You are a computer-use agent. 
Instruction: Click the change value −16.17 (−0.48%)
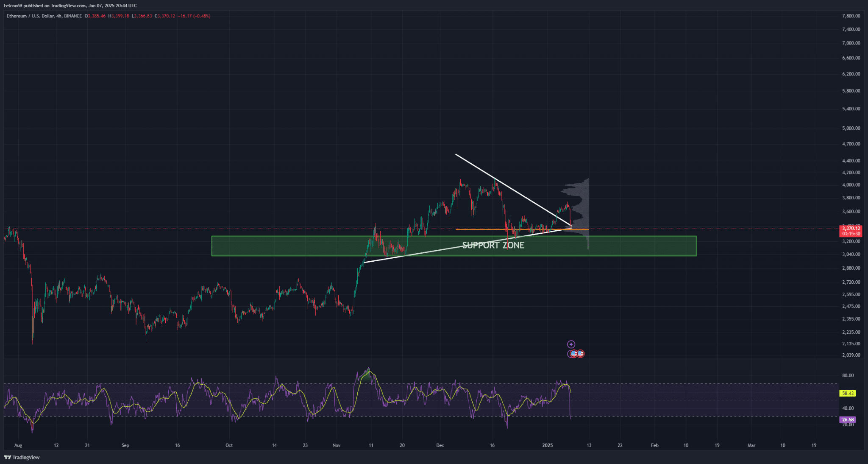coord(194,16)
